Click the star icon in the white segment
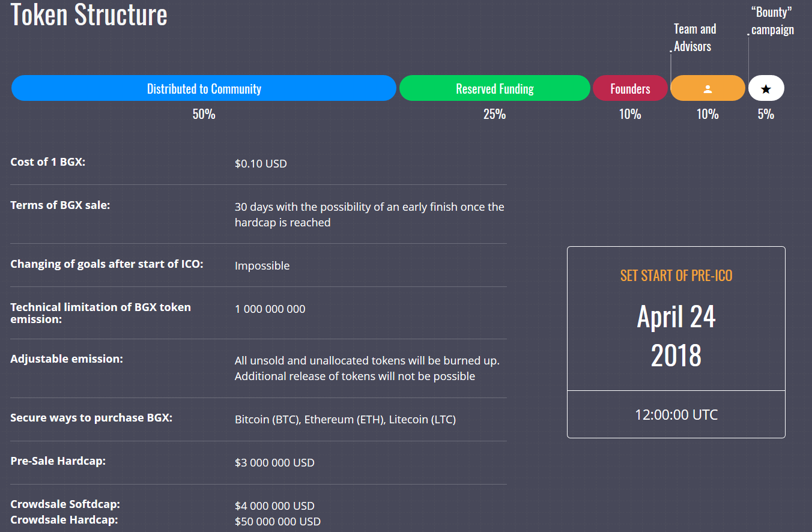The height and width of the screenshot is (532, 812). 766,89
